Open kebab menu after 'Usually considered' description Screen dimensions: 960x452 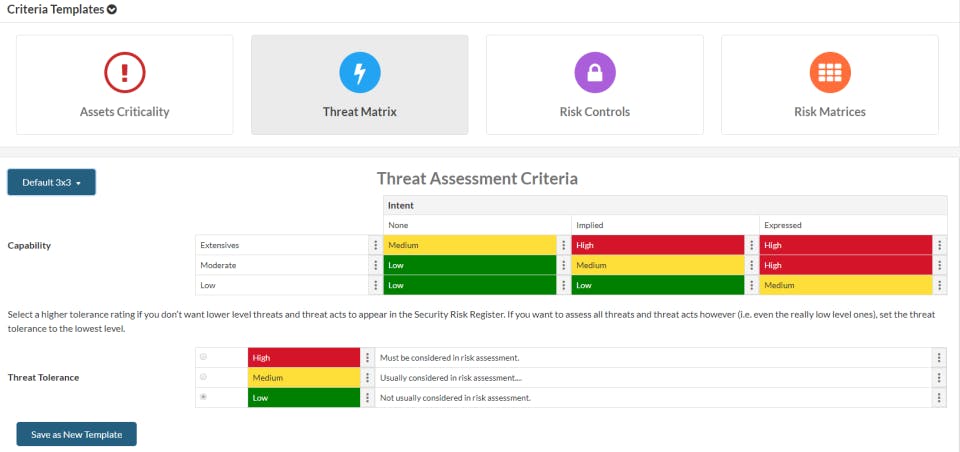939,378
